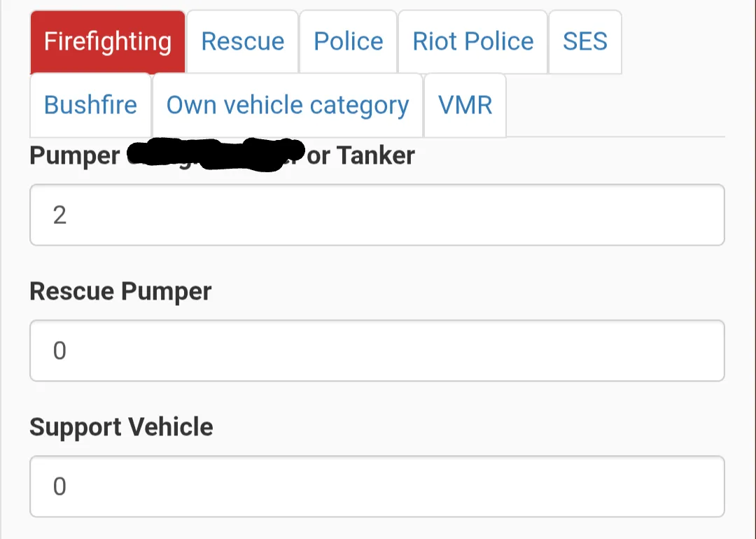Viewport: 756px width, 539px height.
Task: Click the "Support Vehicle" field label
Action: tap(121, 427)
